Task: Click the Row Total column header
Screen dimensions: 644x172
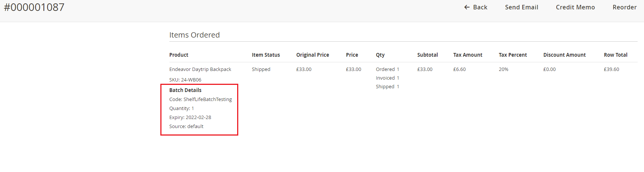Action: click(x=616, y=55)
